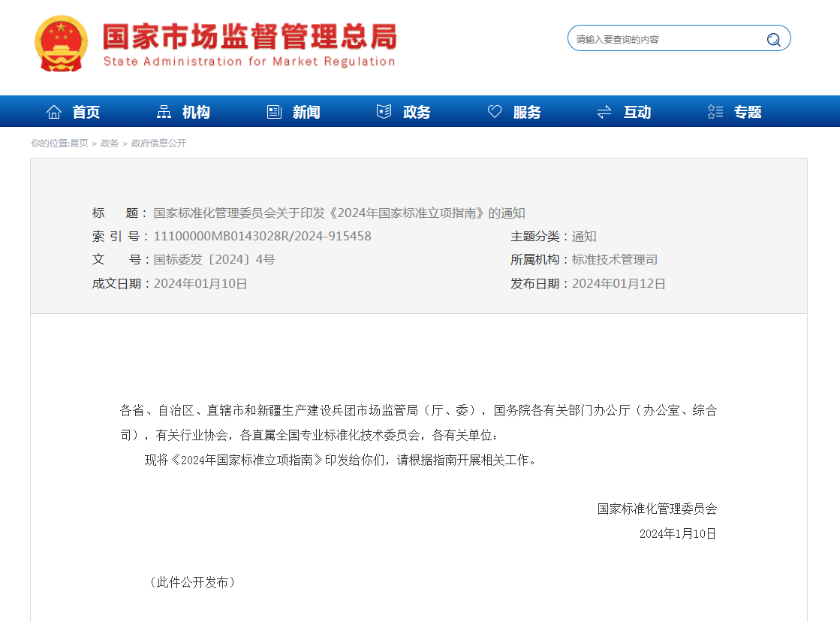
Task: Select the 所属机构 value 标准技术管理司
Action: pyautogui.click(x=615, y=259)
